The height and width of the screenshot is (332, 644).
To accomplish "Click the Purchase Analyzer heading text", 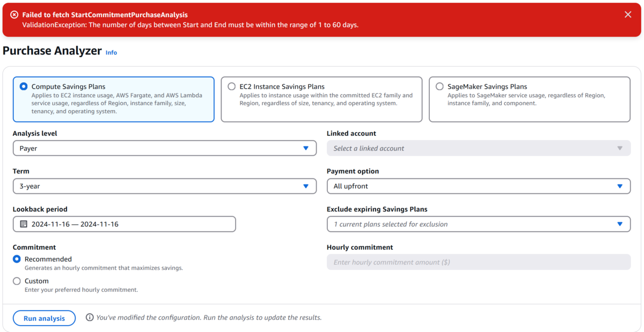I will coord(52,51).
